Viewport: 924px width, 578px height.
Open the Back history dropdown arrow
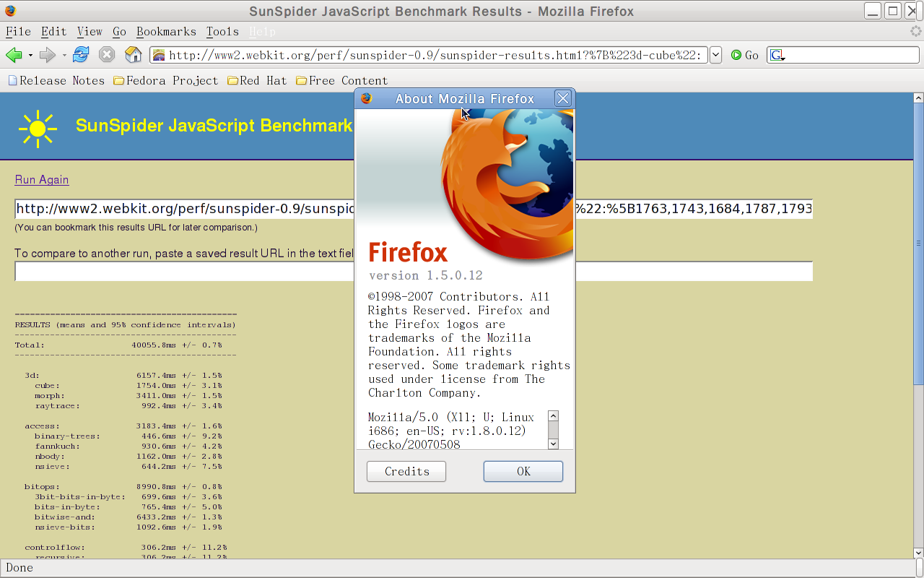[x=30, y=55]
